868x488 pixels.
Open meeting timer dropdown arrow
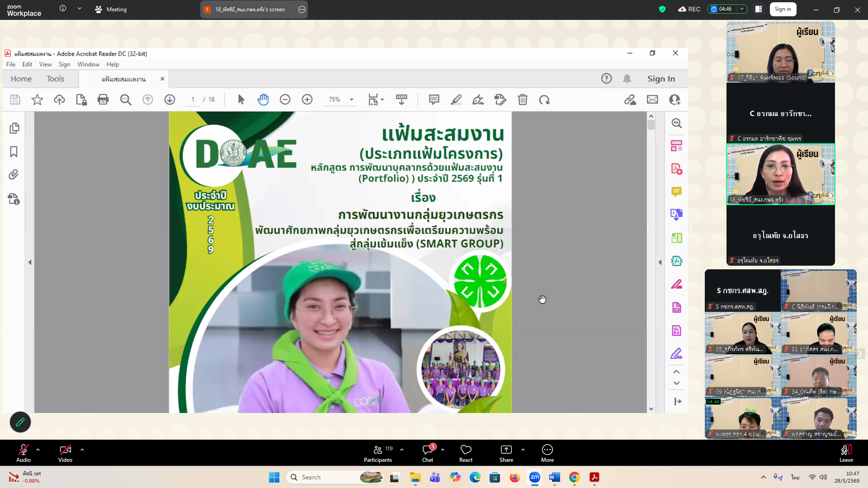(x=742, y=9)
